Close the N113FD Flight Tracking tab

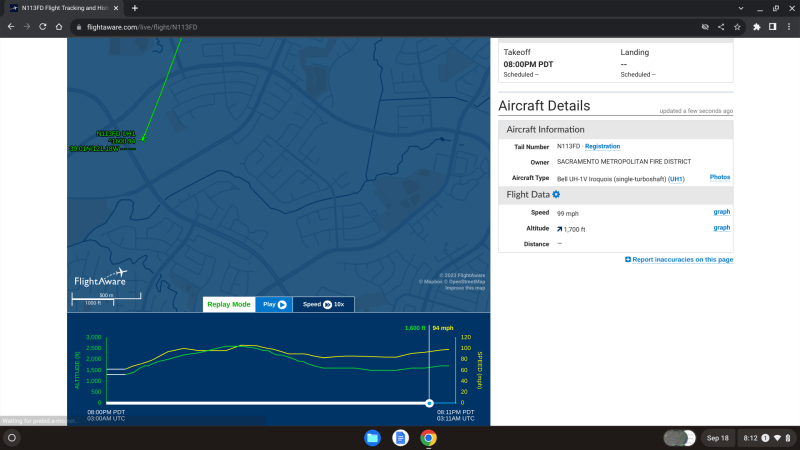(x=116, y=8)
